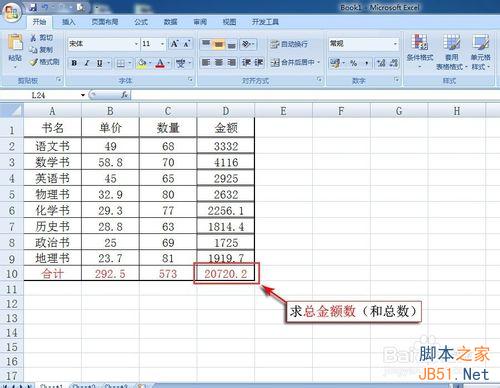Switch to the 插入 tab
This screenshot has width=500, height=388.
[69, 22]
